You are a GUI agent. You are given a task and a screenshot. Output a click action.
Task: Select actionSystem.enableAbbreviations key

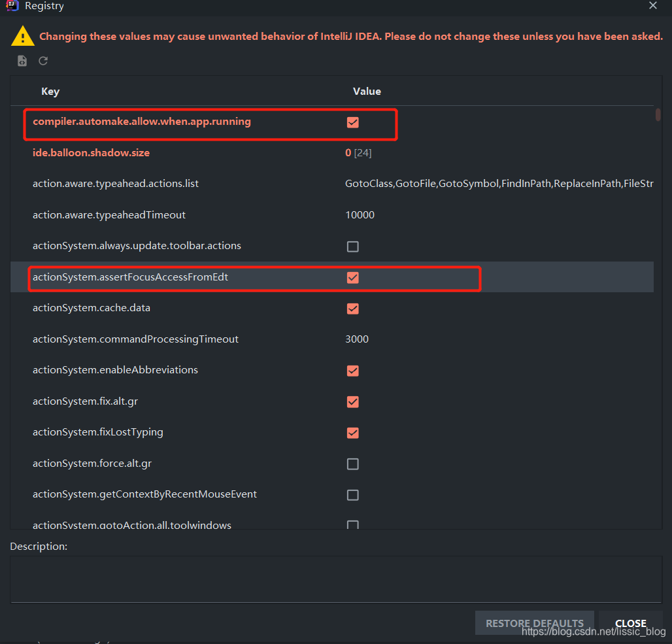pyautogui.click(x=116, y=370)
